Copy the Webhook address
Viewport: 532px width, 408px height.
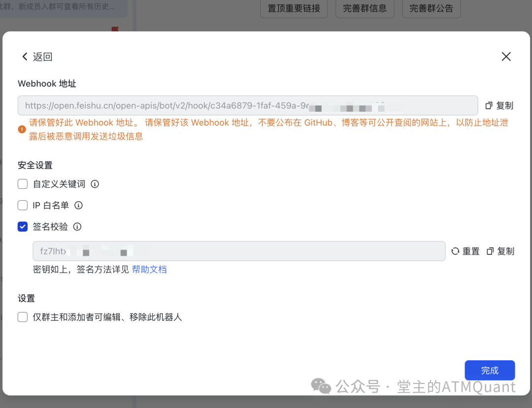(x=499, y=106)
